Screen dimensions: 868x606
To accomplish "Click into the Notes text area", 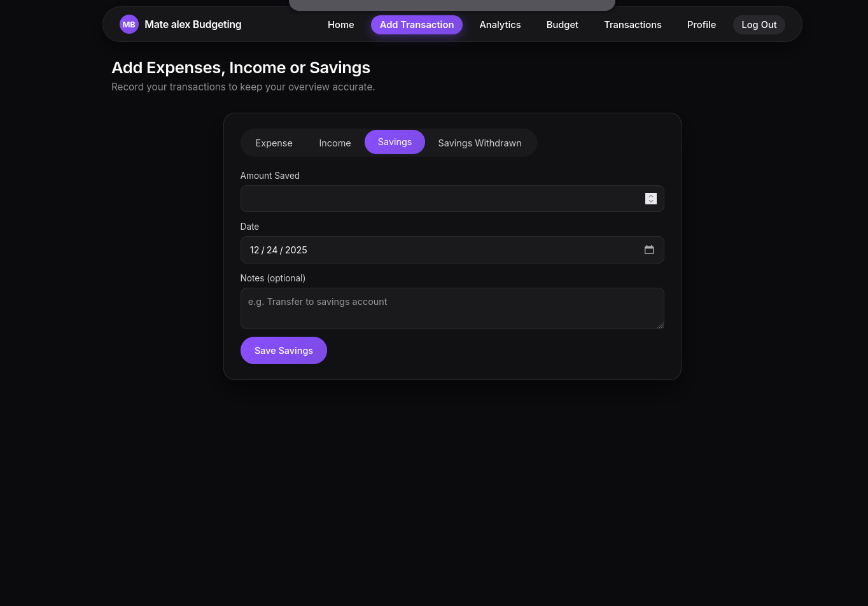I will (x=452, y=309).
